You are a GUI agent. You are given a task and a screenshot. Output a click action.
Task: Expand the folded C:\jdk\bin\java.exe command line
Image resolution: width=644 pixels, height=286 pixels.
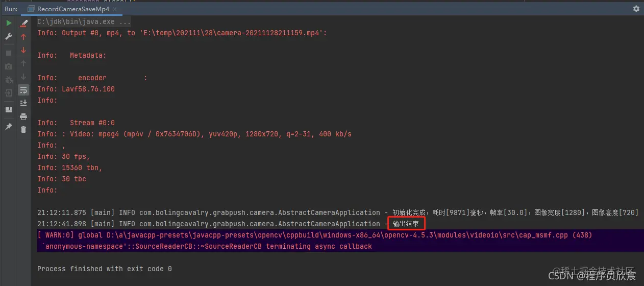84,22
